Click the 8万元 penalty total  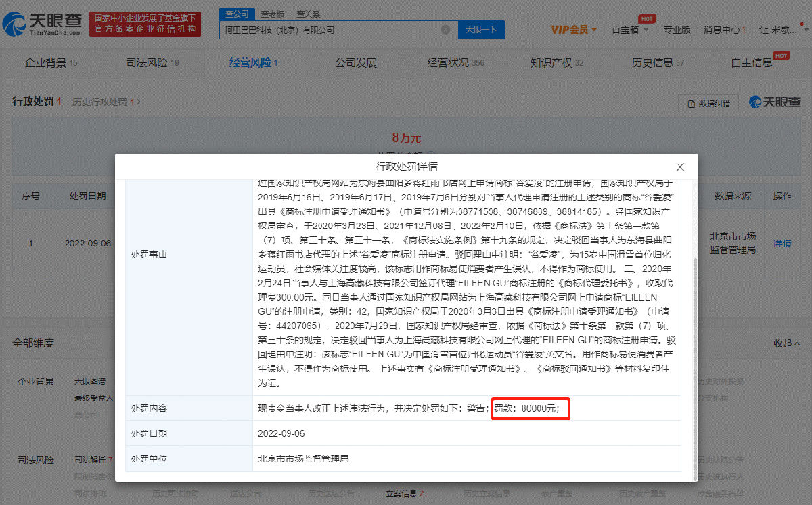click(x=406, y=137)
